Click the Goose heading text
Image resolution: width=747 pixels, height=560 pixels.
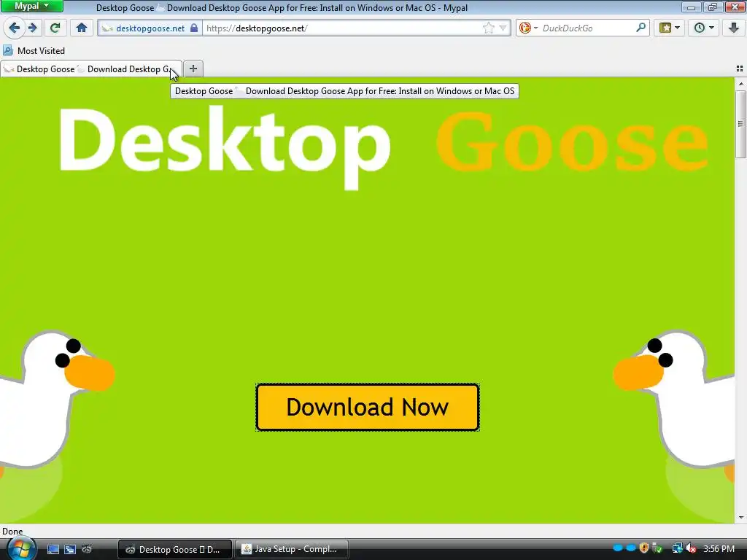pyautogui.click(x=572, y=141)
